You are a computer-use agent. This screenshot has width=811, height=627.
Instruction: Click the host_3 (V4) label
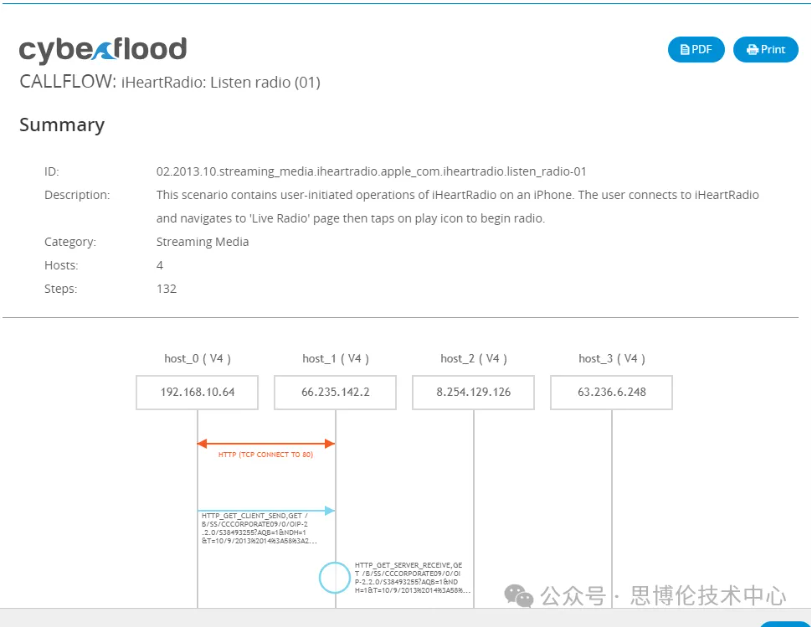click(611, 358)
